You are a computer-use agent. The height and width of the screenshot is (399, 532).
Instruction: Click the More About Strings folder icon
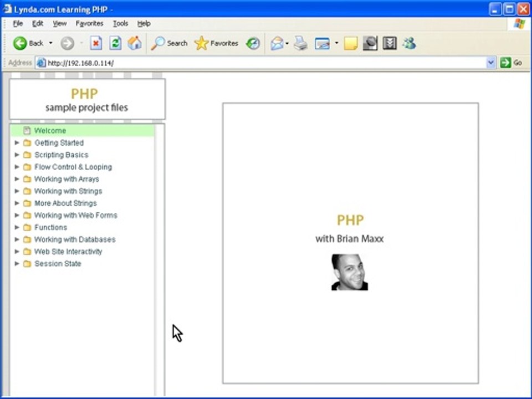pyautogui.click(x=27, y=203)
